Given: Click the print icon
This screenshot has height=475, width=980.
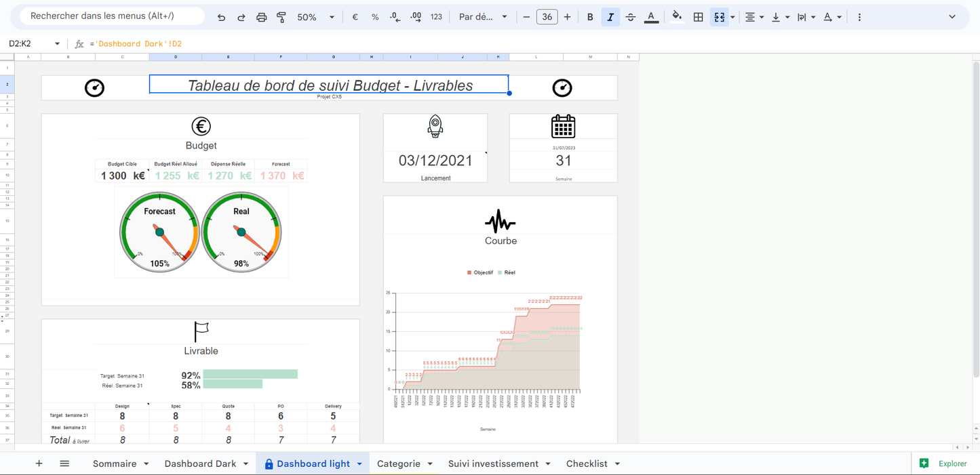Looking at the screenshot, I should pos(261,17).
